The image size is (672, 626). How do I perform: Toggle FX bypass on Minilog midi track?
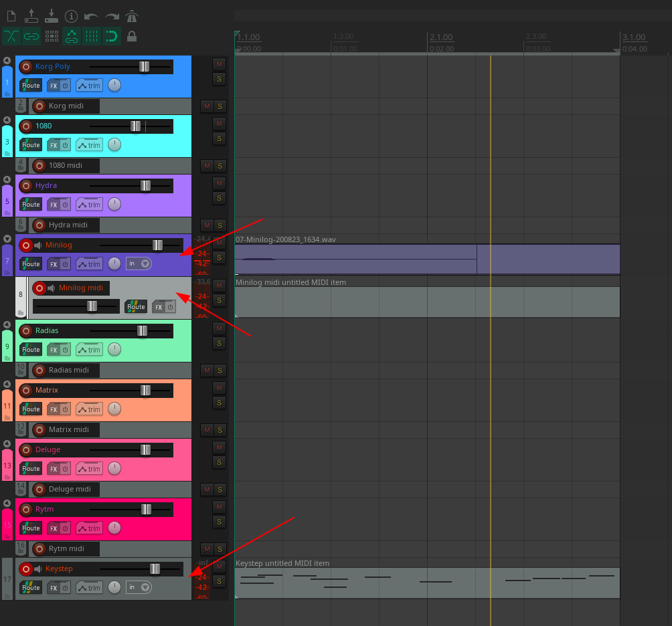point(170,307)
